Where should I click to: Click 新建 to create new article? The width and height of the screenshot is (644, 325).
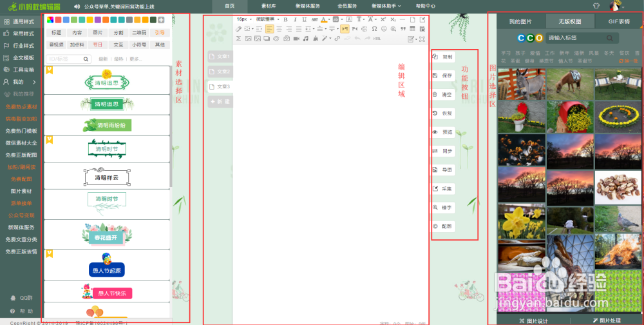coord(220,102)
